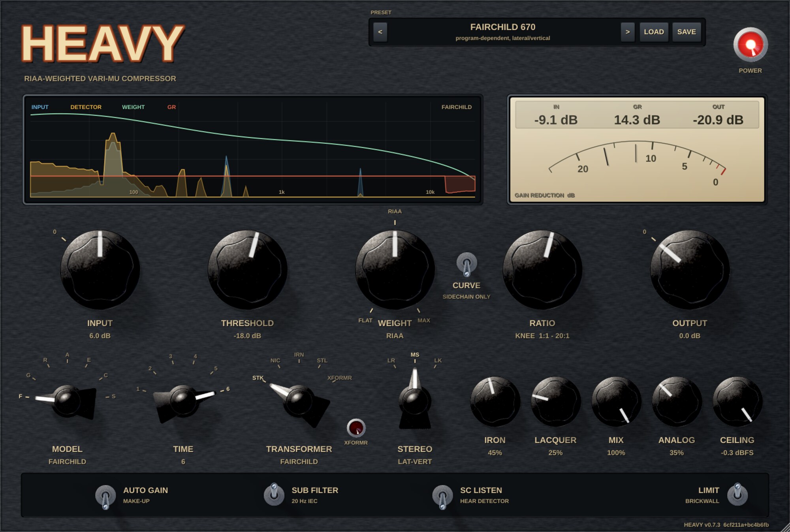Click the INPUT legend in the spectrum display
Screen dimensions: 790x532
(40, 107)
